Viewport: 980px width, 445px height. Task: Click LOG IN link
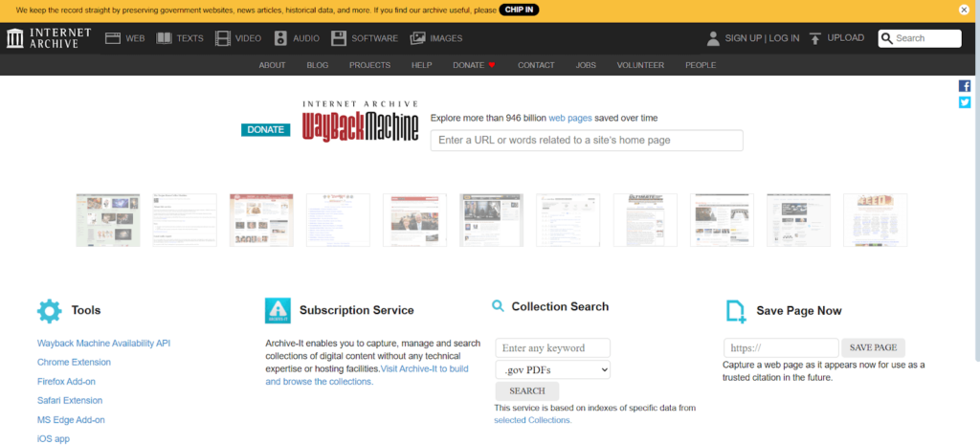click(x=784, y=38)
